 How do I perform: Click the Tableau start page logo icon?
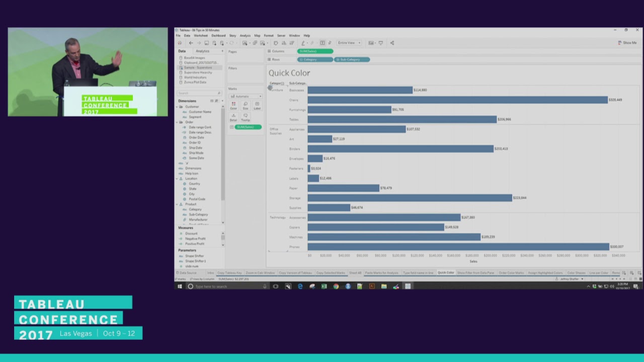(180, 43)
